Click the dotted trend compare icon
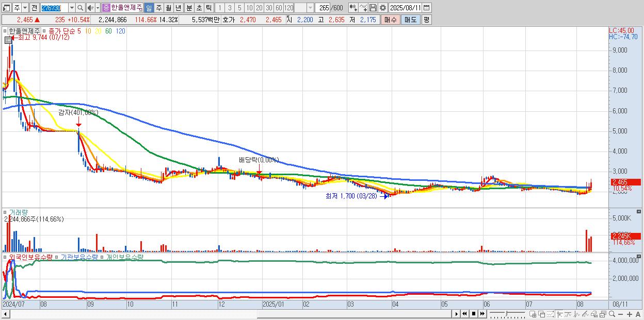 pos(550,314)
